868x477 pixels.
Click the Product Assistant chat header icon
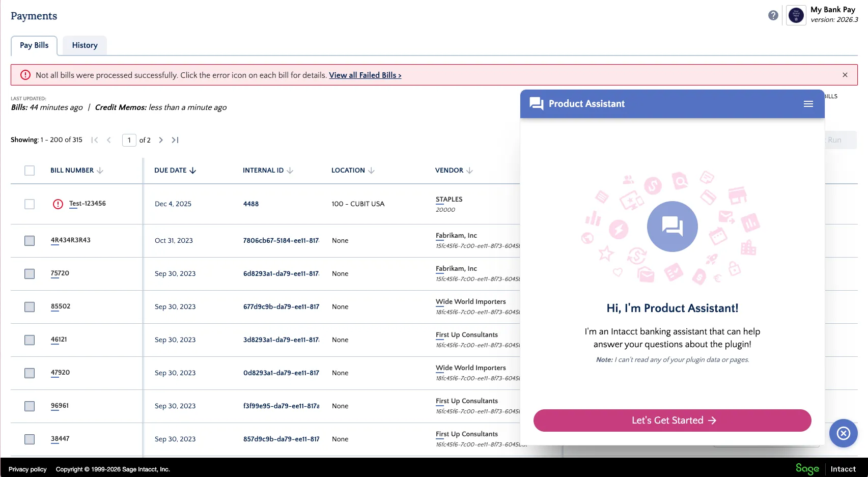537,104
